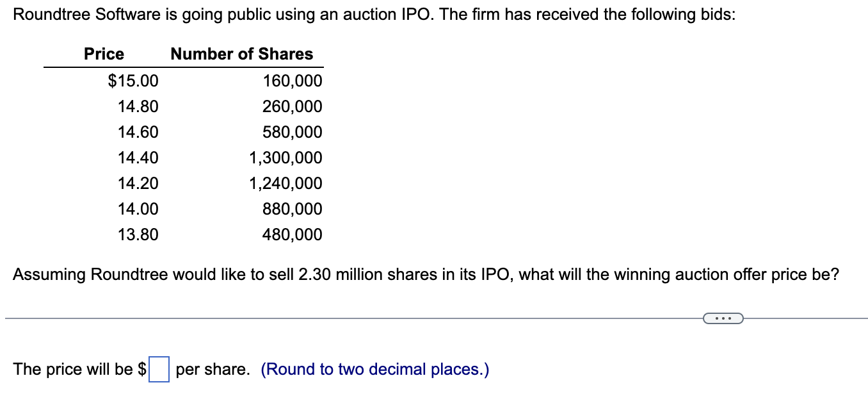Click the 14.40 price cell
This screenshot has width=868, height=410.
click(138, 158)
